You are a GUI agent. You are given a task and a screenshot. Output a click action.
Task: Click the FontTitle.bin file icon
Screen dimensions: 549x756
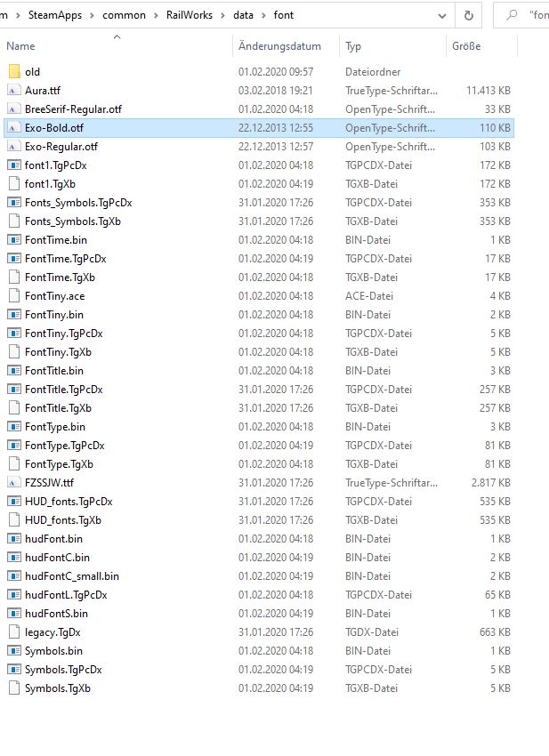click(14, 371)
